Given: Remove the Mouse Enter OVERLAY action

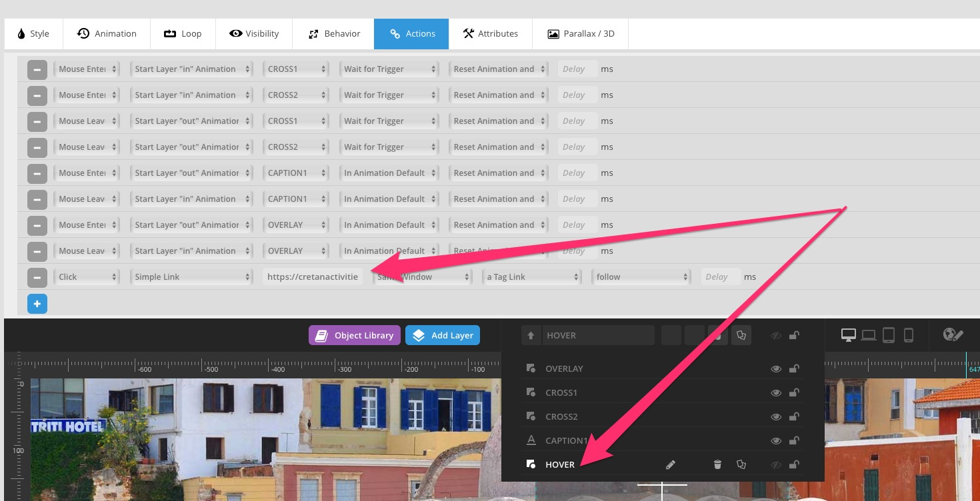Looking at the screenshot, I should coord(37,225).
